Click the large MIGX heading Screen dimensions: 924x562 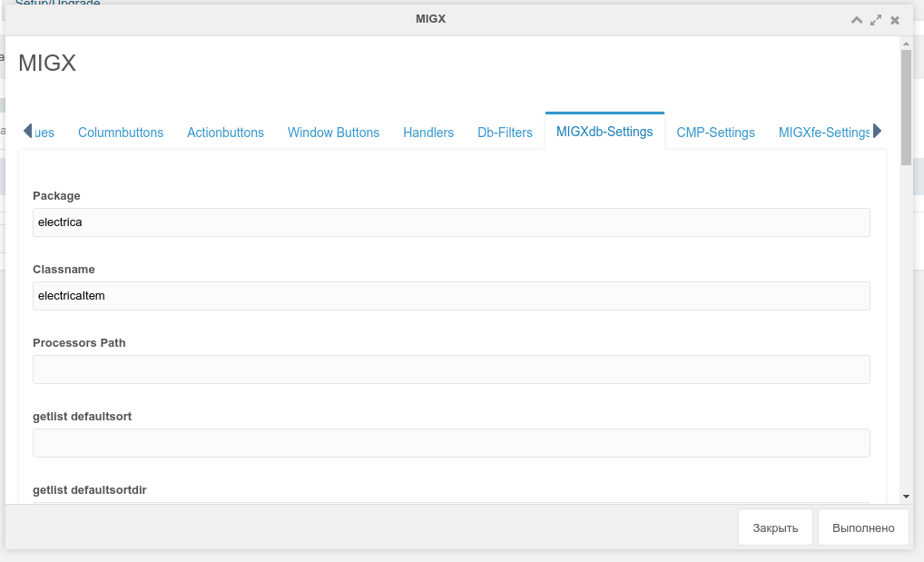point(47,63)
